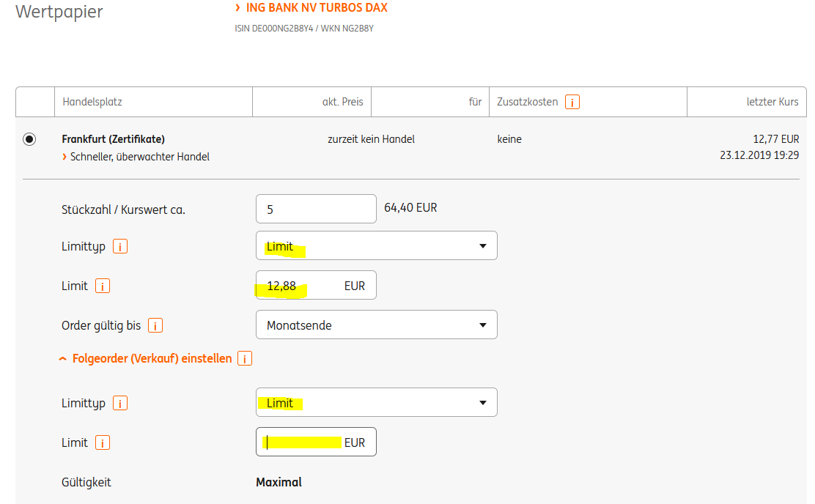
Task: Click info icon beside first Limit label
Action: click(103, 286)
